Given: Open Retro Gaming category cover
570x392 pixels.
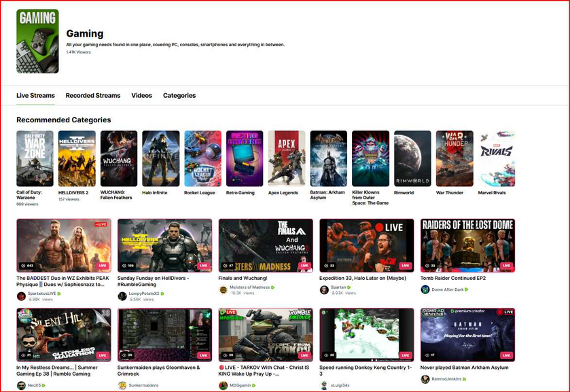Looking at the screenshot, I should click(245, 158).
